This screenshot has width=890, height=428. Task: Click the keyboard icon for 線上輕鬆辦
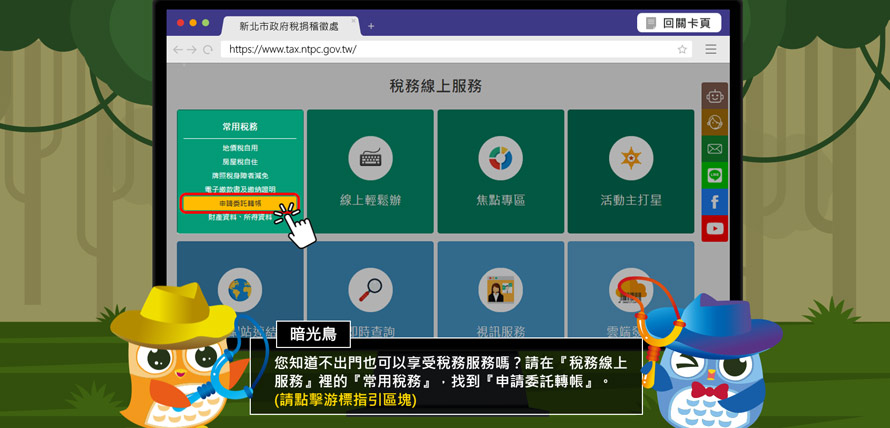click(x=370, y=158)
